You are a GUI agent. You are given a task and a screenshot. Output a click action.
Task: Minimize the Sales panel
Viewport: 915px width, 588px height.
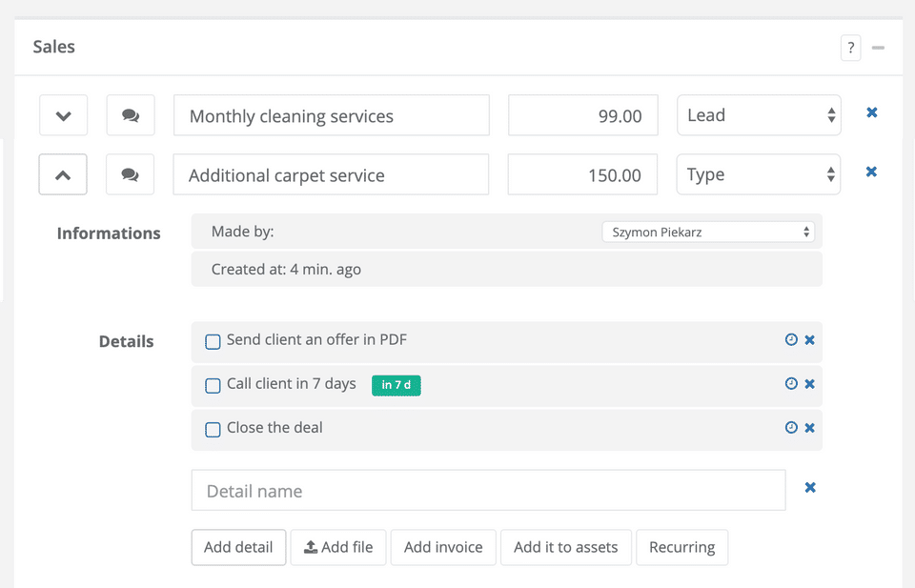click(878, 48)
